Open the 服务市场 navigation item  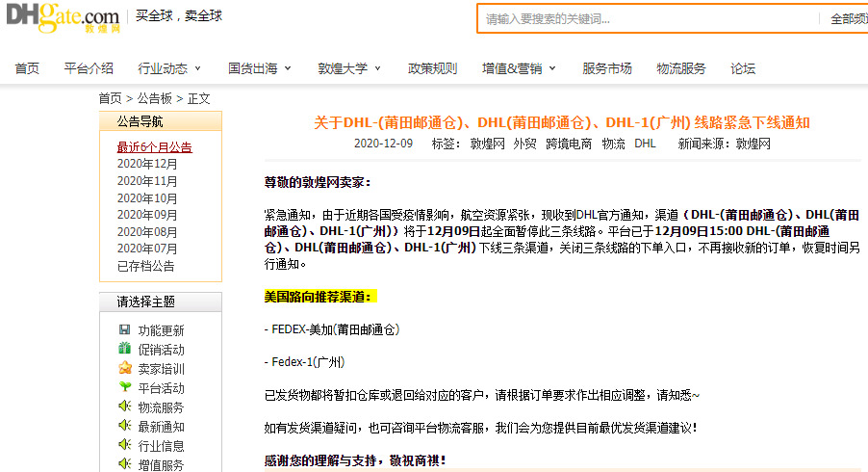(x=606, y=68)
